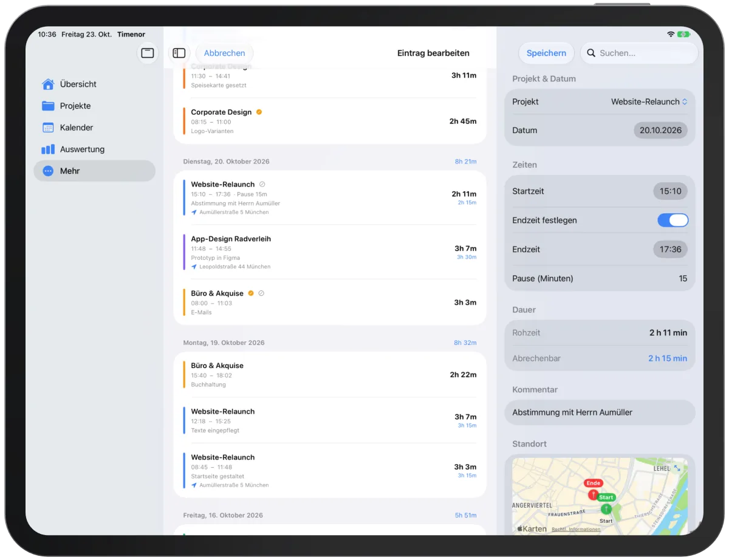The width and height of the screenshot is (729, 560).
Task: Go to Übersicht in the sidebar
Action: [x=94, y=84]
